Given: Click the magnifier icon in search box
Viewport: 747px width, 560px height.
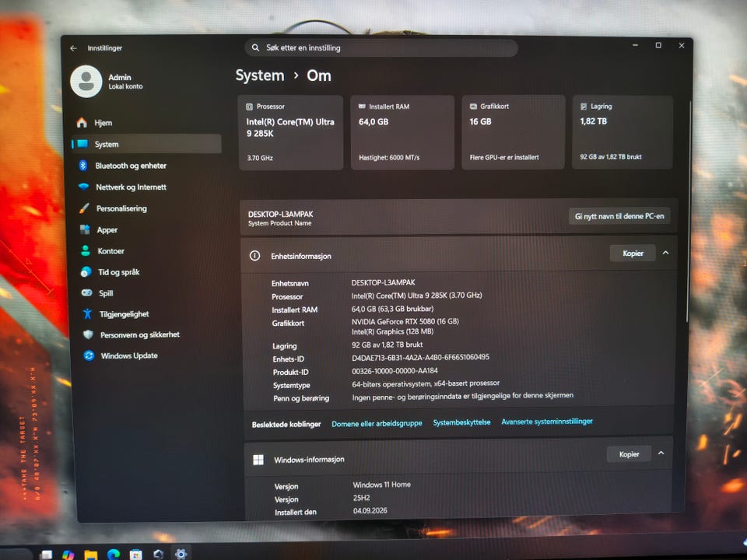Looking at the screenshot, I should point(255,47).
